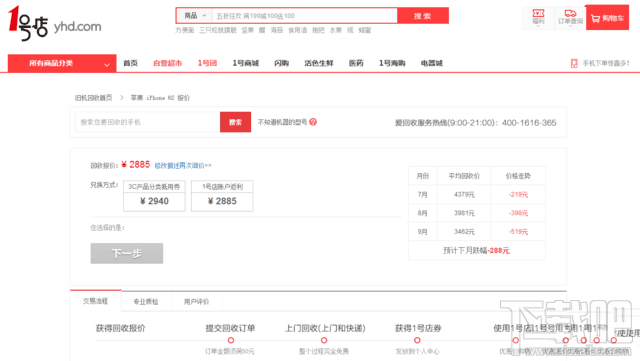Click the -398元 trend value
640x361 pixels.
click(x=518, y=213)
